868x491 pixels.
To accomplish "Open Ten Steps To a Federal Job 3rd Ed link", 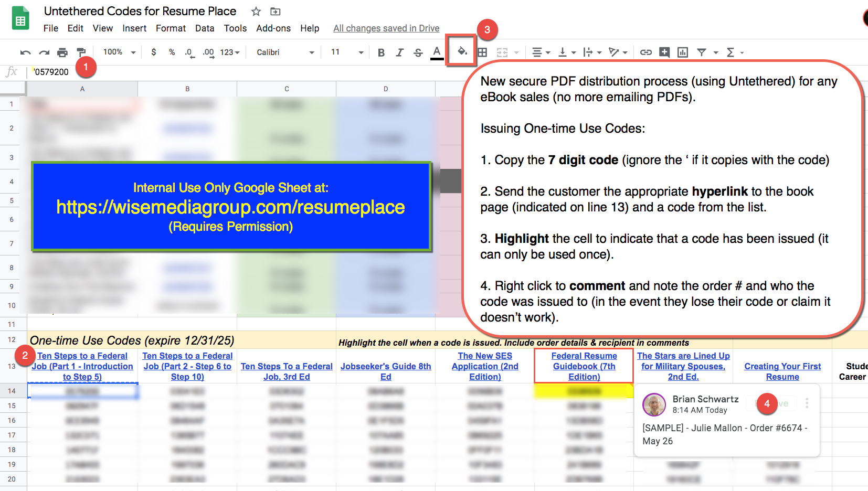I will 287,371.
